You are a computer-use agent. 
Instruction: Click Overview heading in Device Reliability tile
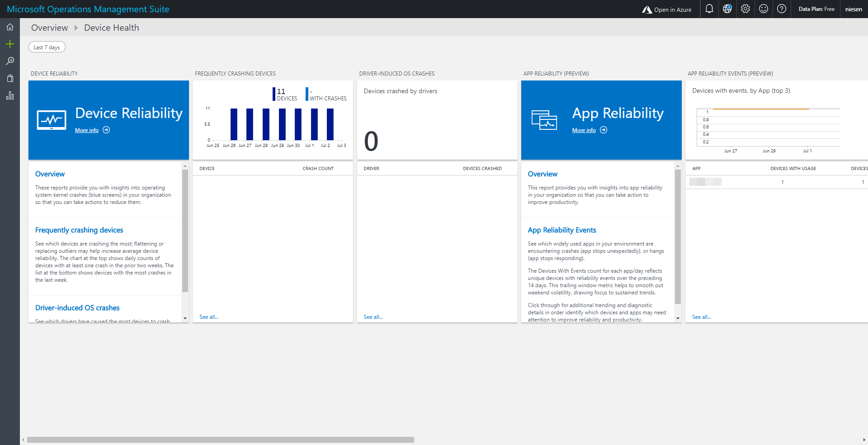point(50,174)
